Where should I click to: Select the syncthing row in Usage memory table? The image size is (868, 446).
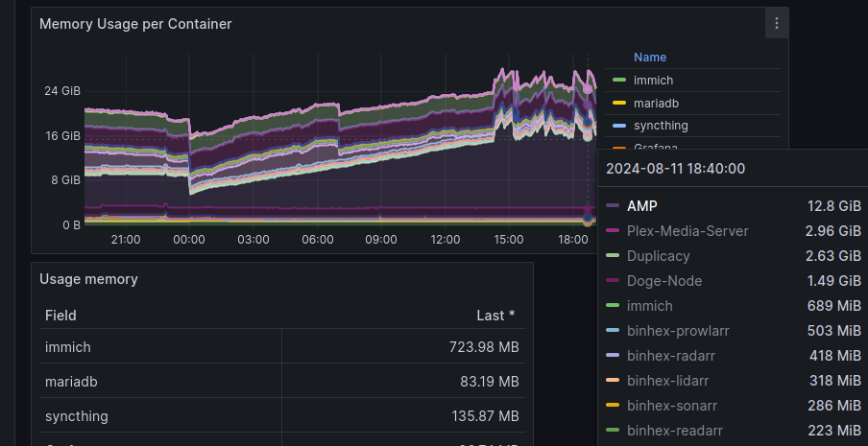[282, 415]
